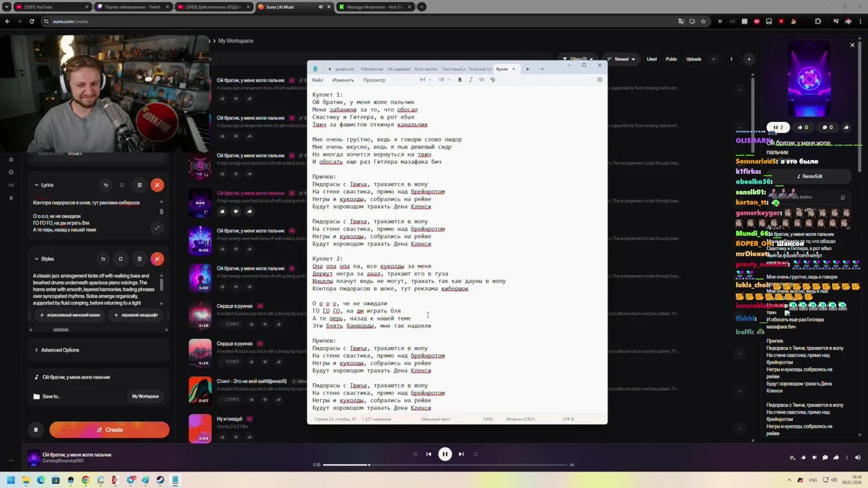
Task: Open the list style dropdown in Notepad
Action: pyautogui.click(x=443, y=80)
